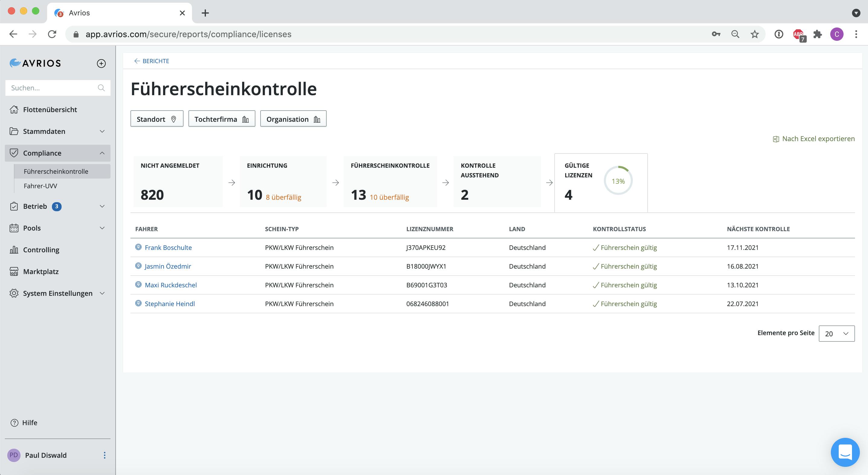Viewport: 868px width, 475px height.
Task: Select the Führerscheinkontrolle 13 card
Action: tap(390, 182)
